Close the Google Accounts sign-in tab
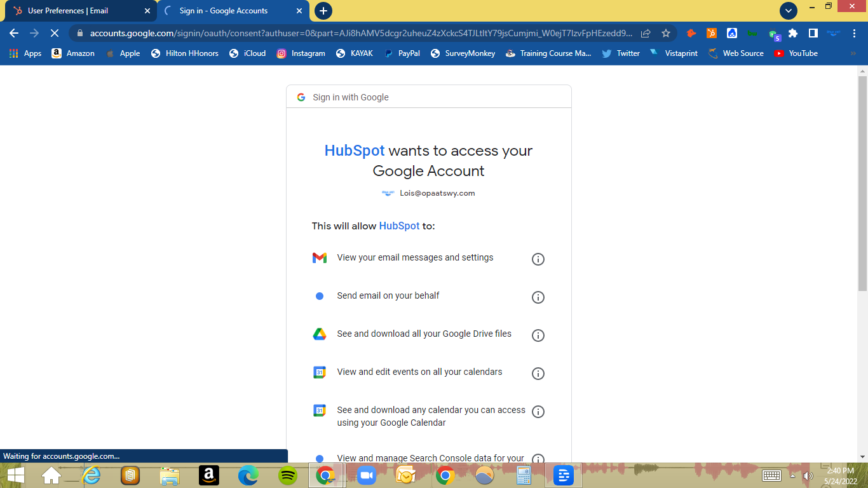The width and height of the screenshot is (868, 488). pyautogui.click(x=299, y=11)
